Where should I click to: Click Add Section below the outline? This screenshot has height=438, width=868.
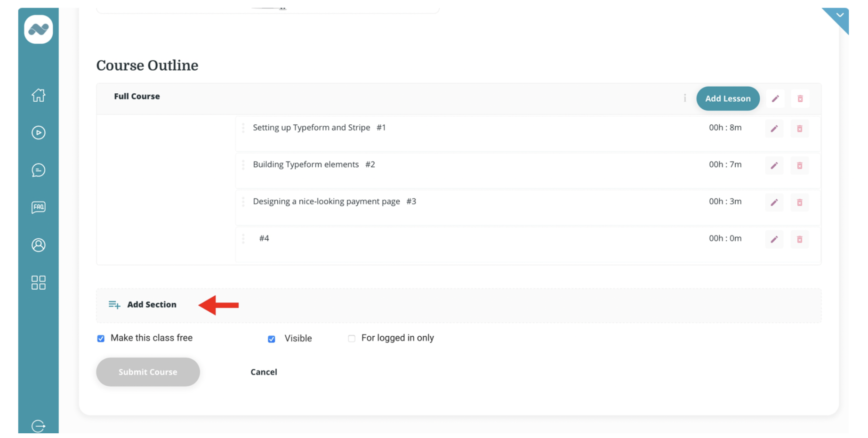(x=151, y=305)
